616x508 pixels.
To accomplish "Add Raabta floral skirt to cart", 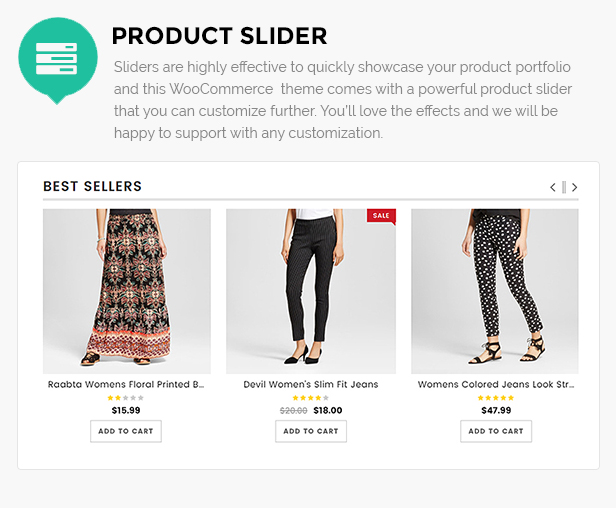I will coord(126,431).
